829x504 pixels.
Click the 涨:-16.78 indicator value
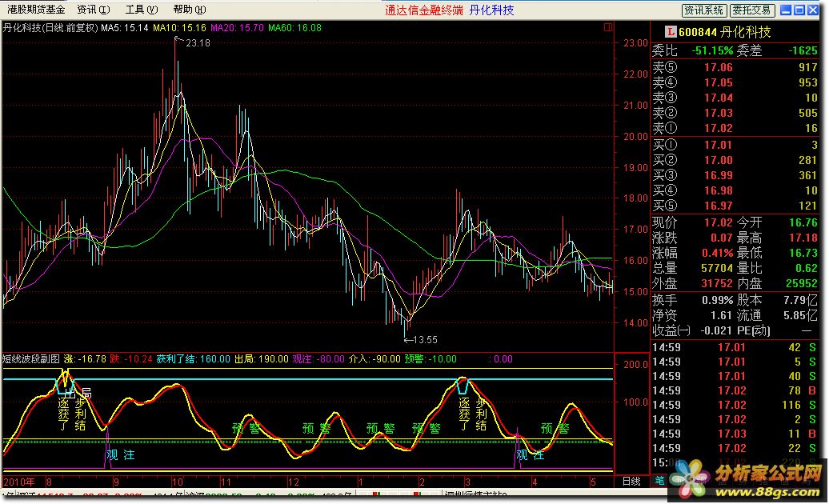click(85, 359)
